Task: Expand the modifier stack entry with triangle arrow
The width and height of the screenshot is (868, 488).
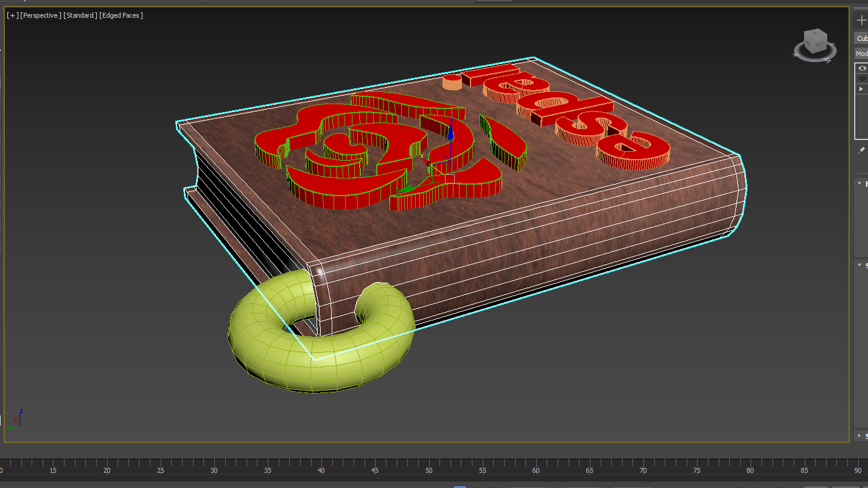Action: click(x=861, y=89)
